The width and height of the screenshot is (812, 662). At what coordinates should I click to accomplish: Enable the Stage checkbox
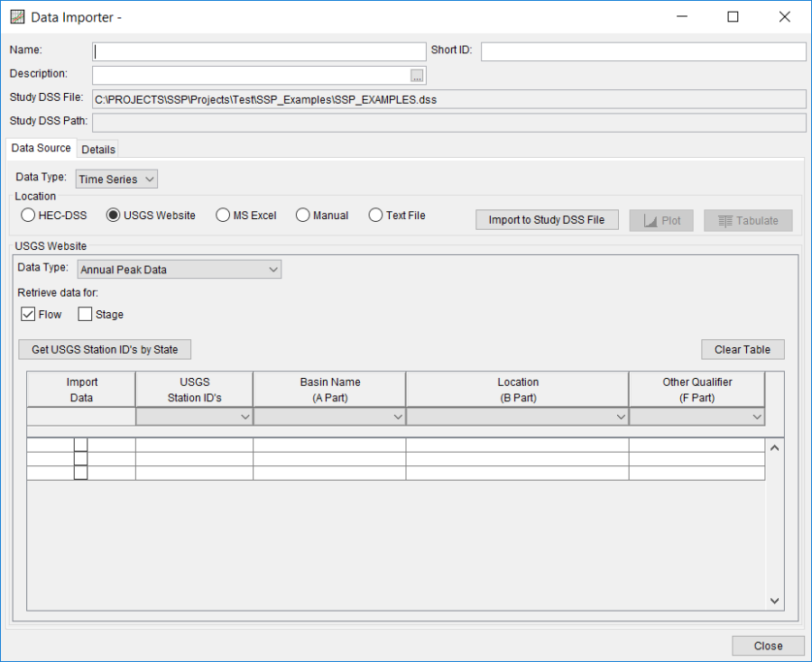[85, 314]
